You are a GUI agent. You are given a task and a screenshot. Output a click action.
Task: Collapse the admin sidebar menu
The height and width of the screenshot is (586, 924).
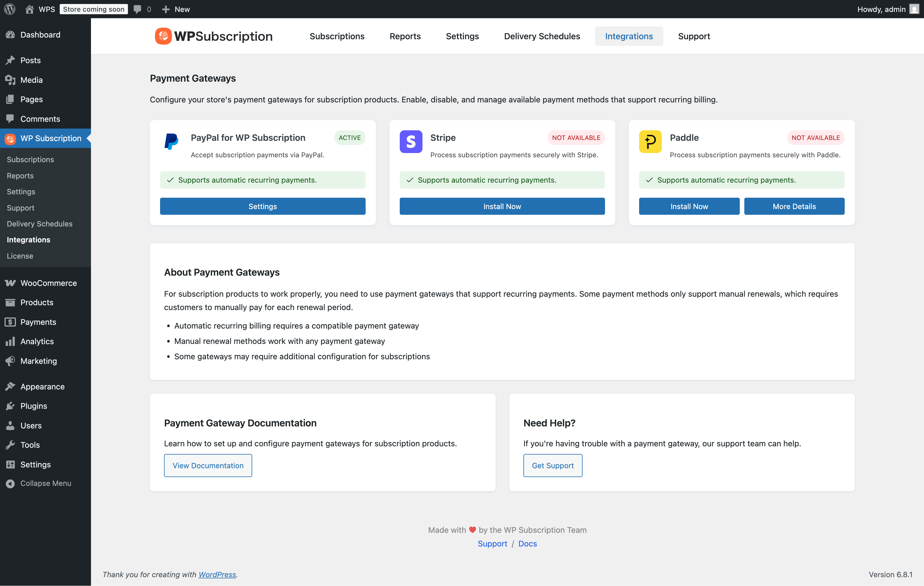45,483
